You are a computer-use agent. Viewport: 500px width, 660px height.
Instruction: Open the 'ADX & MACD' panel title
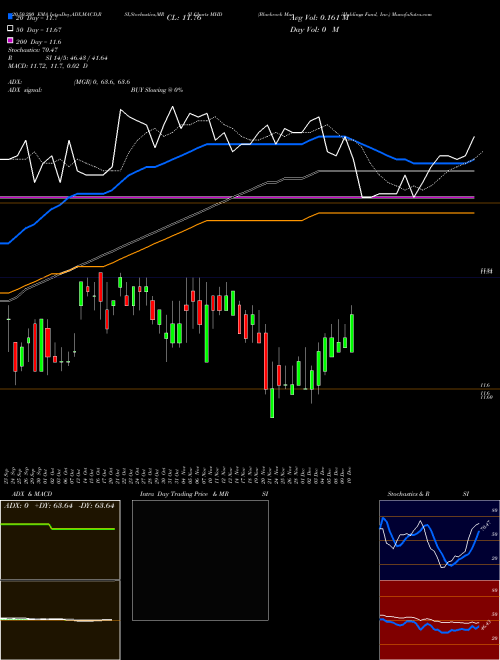click(32, 494)
